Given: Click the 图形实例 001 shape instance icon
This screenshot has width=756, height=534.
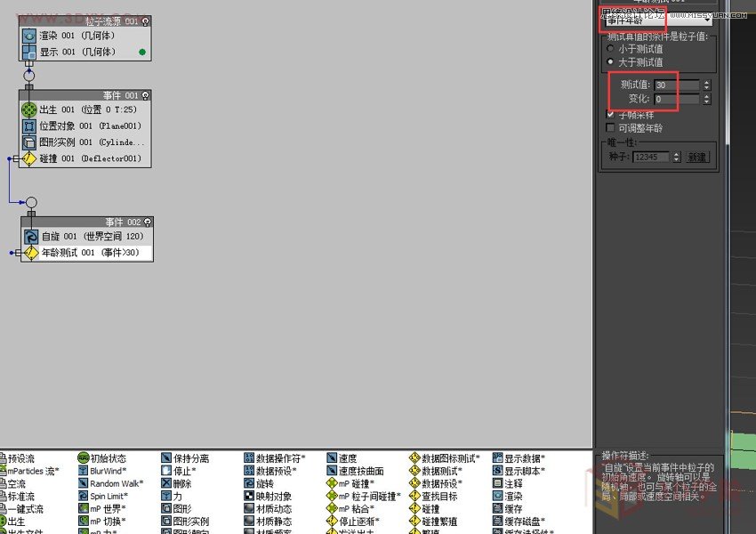Looking at the screenshot, I should (x=29, y=142).
